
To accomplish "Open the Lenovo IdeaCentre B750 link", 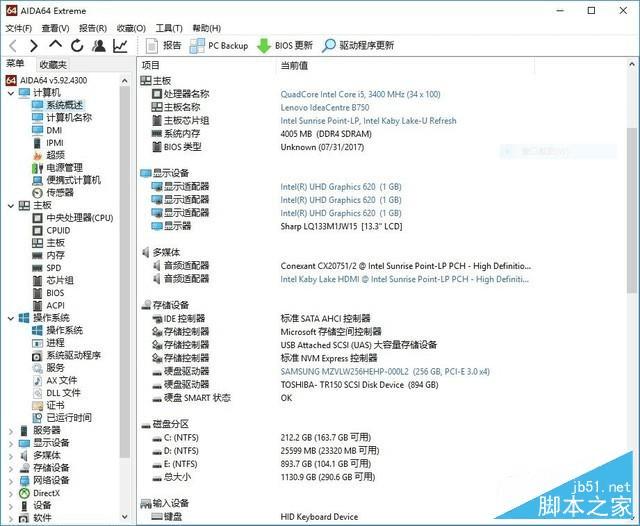I will click(x=325, y=108).
